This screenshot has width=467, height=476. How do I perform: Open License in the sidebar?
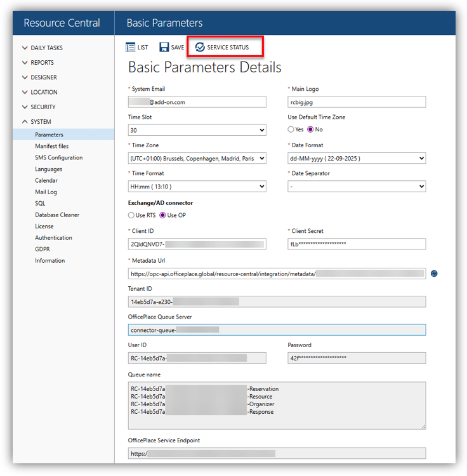pos(44,226)
